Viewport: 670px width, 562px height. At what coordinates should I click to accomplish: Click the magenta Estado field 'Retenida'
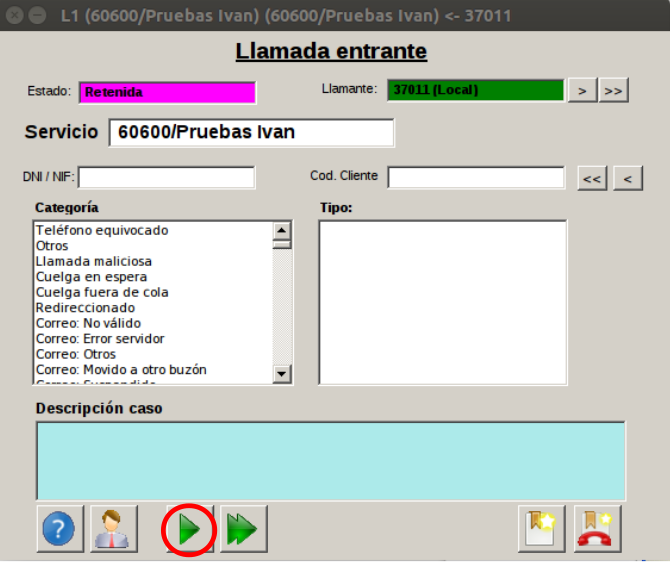point(167,92)
